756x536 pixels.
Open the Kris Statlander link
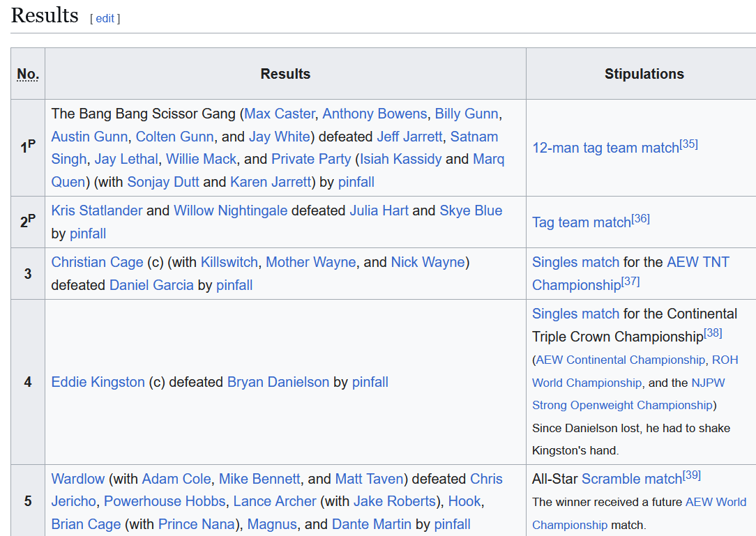click(97, 210)
